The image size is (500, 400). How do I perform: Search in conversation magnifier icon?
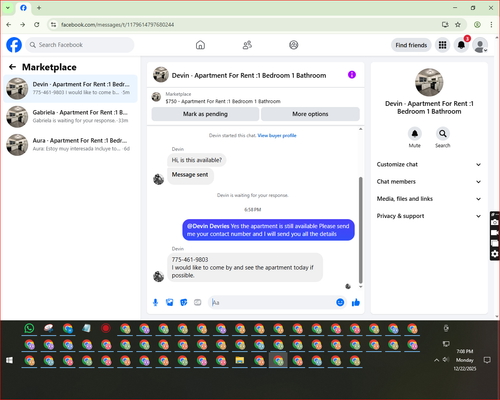(443, 134)
